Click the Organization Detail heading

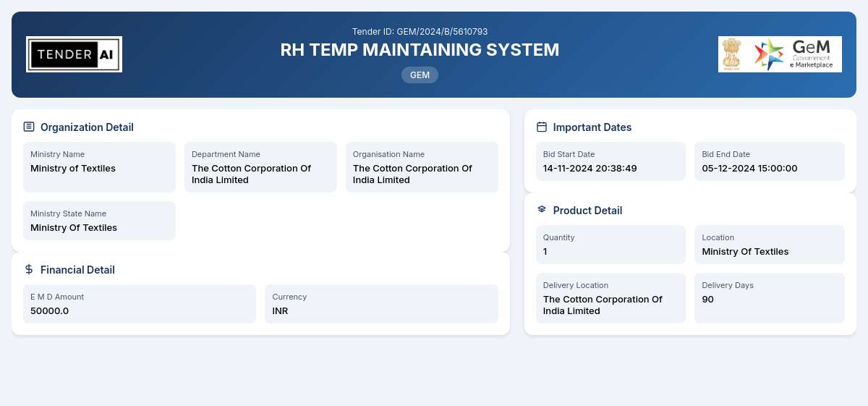(x=87, y=127)
